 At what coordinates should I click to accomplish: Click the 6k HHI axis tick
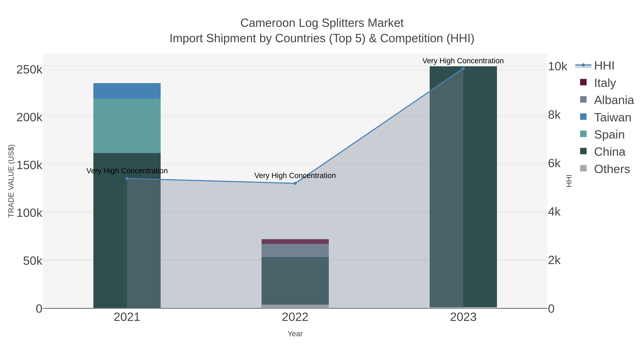pyautogui.click(x=554, y=163)
